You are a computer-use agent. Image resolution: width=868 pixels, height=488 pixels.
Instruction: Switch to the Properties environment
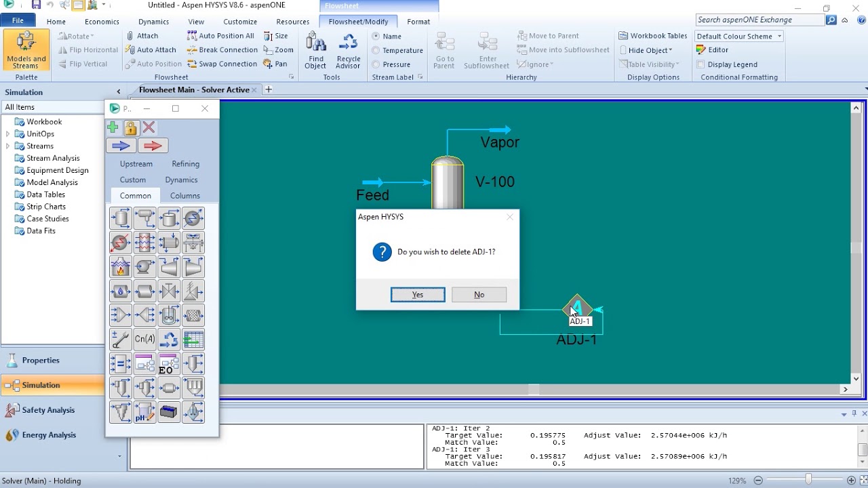click(53, 361)
